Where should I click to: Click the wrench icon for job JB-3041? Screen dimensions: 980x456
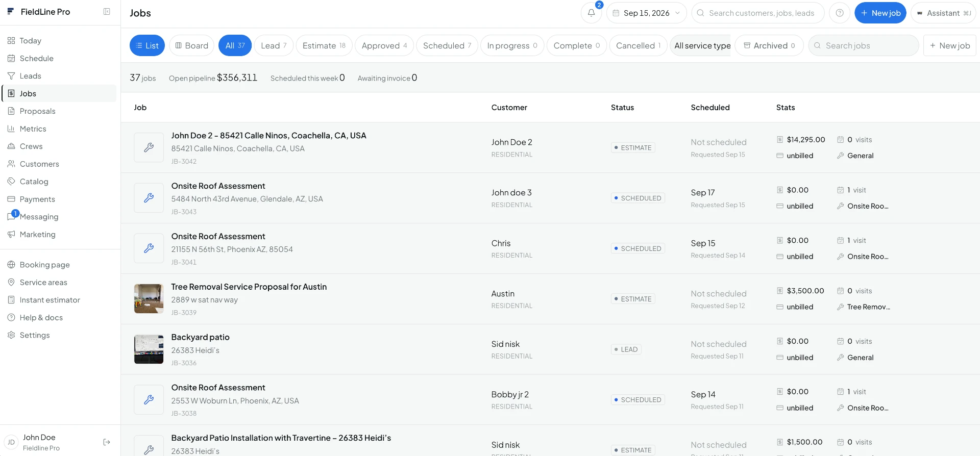click(149, 248)
